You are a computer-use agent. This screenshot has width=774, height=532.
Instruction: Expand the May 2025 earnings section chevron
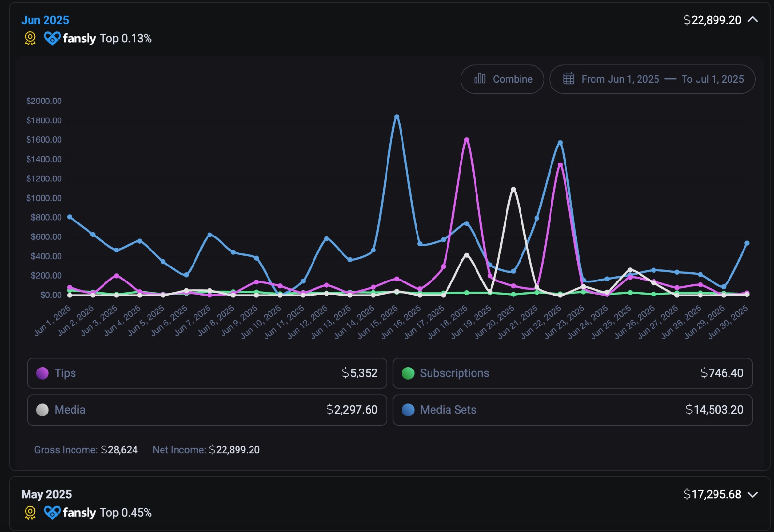tap(753, 494)
